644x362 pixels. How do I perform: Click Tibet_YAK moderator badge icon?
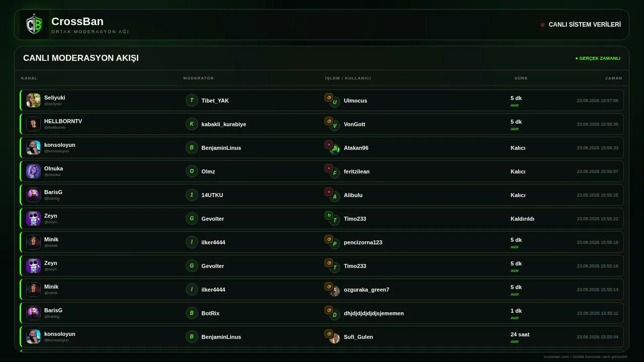(x=192, y=100)
